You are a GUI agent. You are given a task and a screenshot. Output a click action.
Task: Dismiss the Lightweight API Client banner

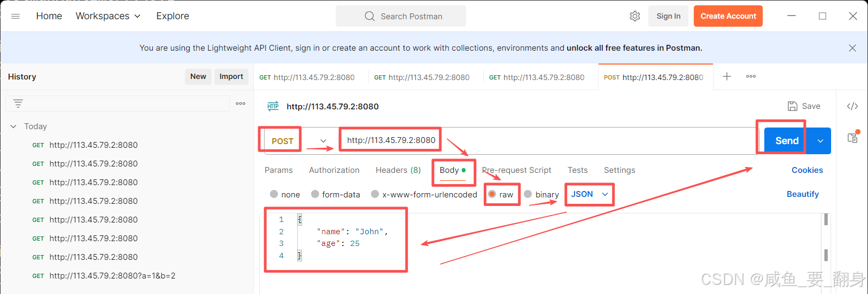(852, 48)
